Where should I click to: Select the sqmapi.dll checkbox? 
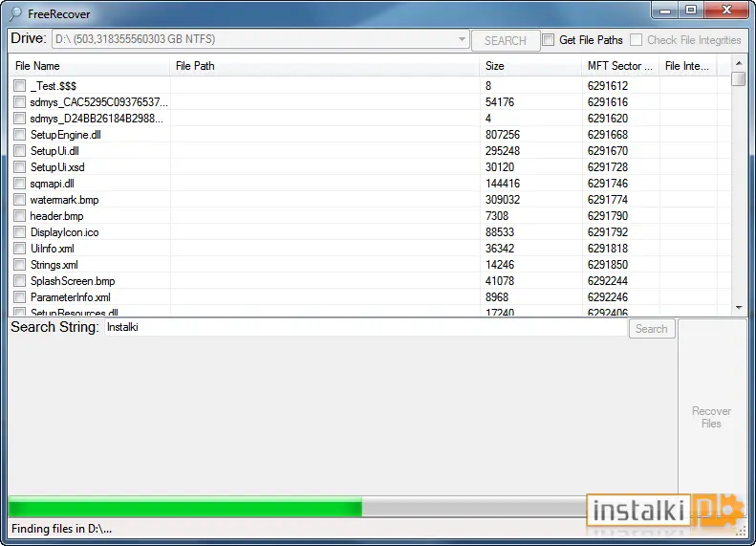pyautogui.click(x=19, y=184)
